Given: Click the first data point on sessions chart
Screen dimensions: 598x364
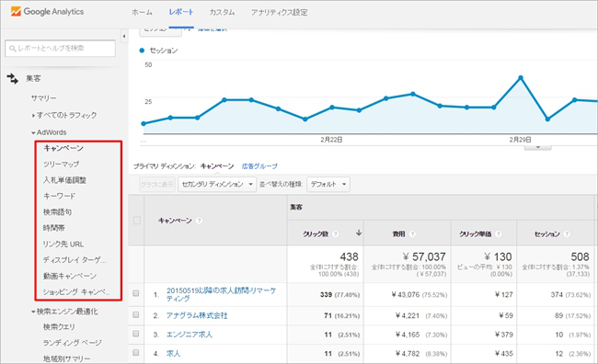Looking at the screenshot, I should click(144, 123).
